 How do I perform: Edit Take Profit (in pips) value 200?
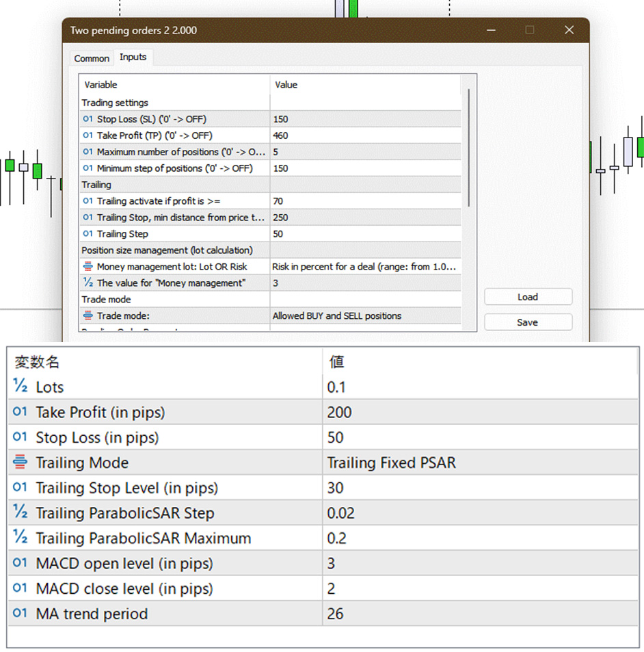(x=480, y=412)
